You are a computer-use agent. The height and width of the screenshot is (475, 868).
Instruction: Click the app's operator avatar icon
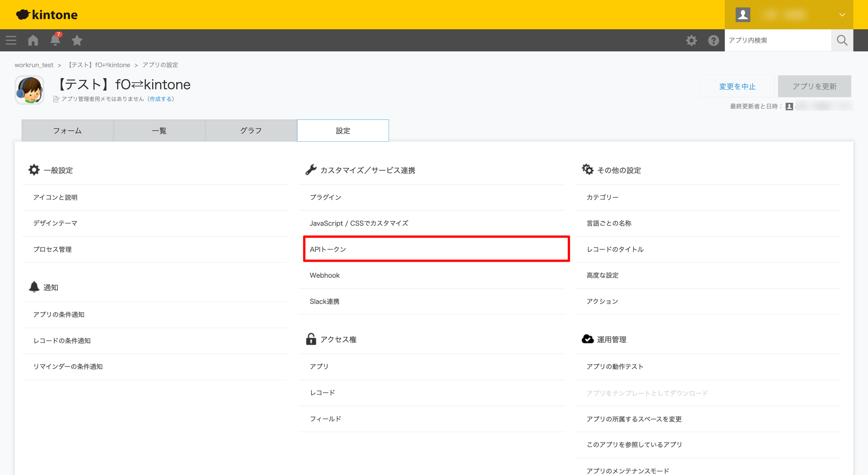click(x=29, y=90)
